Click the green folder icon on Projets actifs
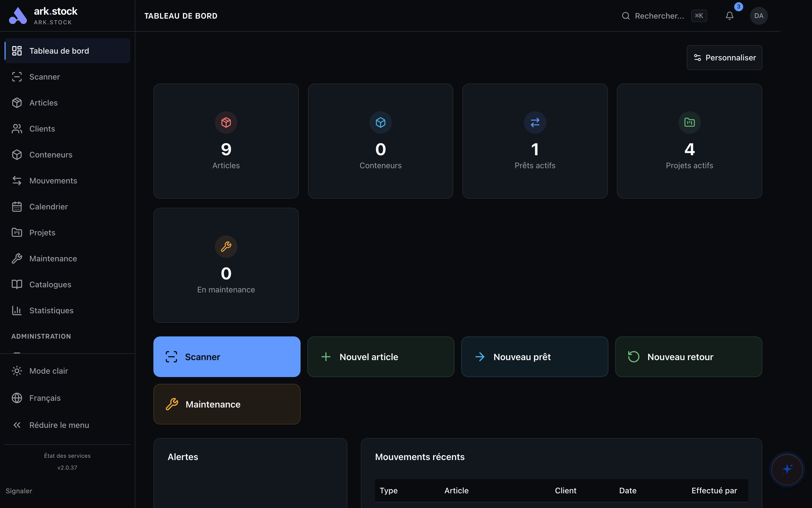This screenshot has width=812, height=508. click(x=690, y=122)
